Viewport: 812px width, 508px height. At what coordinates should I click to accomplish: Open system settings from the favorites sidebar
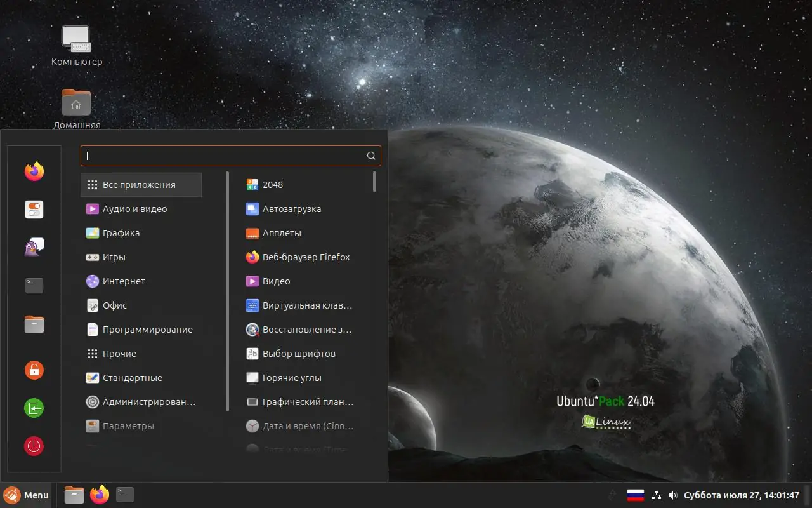coord(34,210)
